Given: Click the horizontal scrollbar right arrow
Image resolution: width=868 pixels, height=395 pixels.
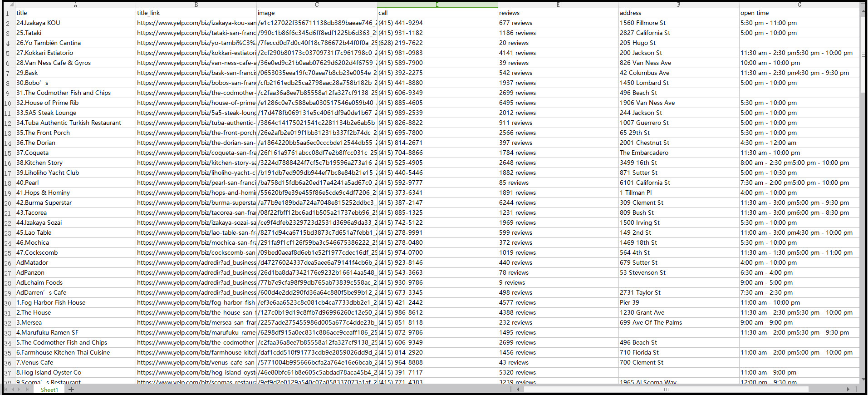Looking at the screenshot, I should pyautogui.click(x=848, y=390).
